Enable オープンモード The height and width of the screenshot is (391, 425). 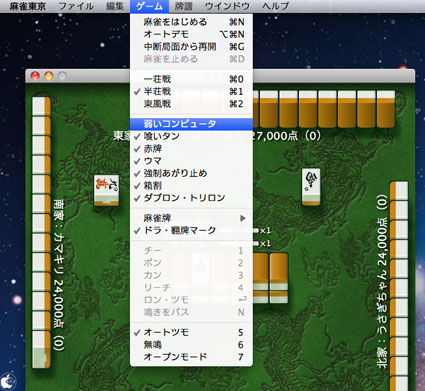[191, 357]
